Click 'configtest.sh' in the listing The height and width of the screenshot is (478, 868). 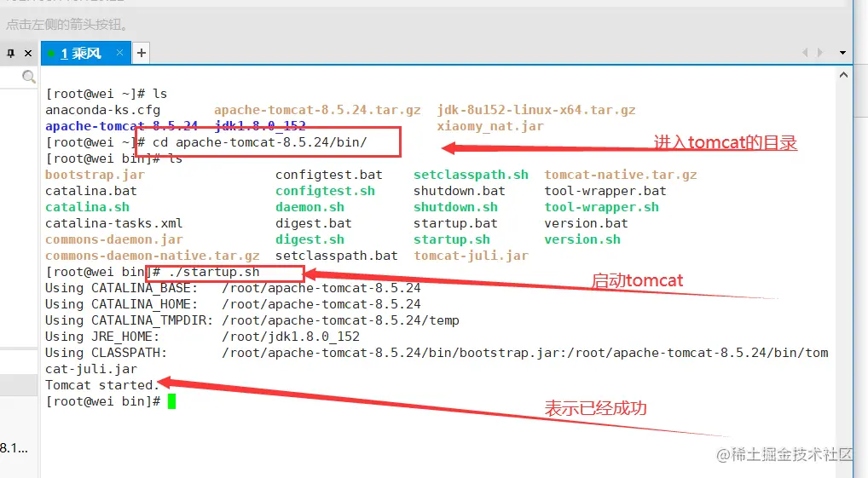(326, 191)
